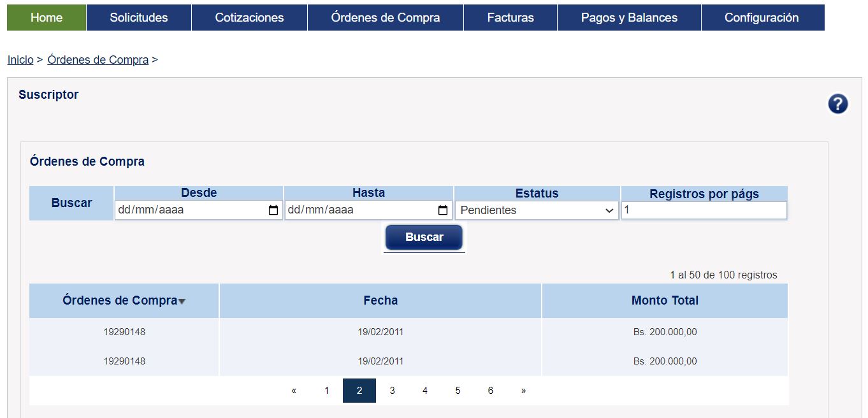Open the Hasta date picker calendar icon
Screen dimensions: 868x418
pos(443,210)
